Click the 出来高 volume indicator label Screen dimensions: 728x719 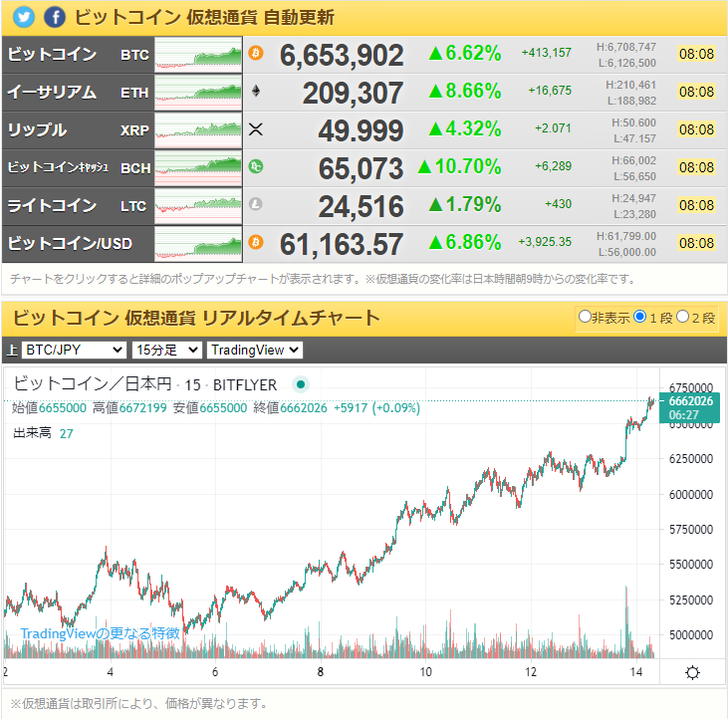pyautogui.click(x=32, y=433)
